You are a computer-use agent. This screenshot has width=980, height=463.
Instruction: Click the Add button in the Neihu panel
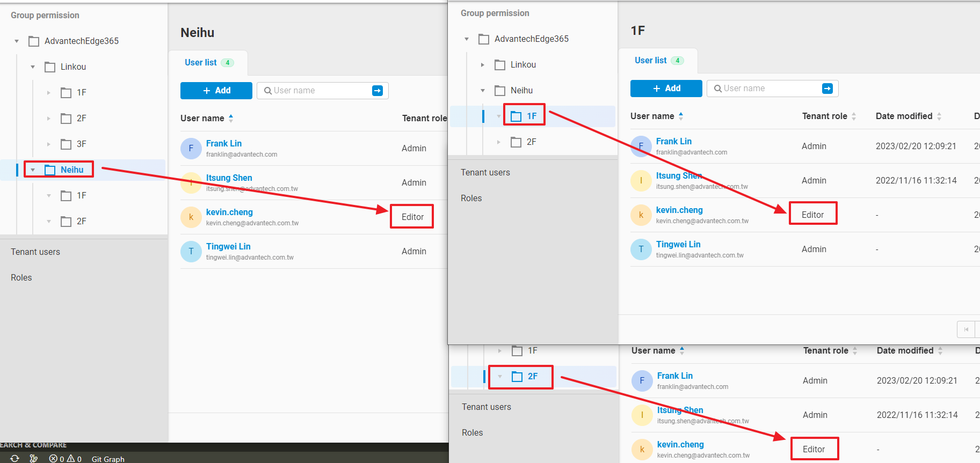point(216,91)
